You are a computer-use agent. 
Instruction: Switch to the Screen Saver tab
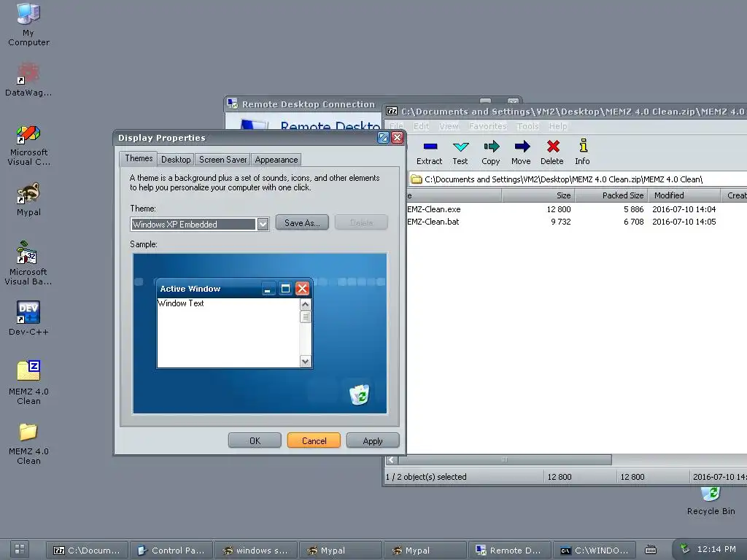(x=222, y=160)
